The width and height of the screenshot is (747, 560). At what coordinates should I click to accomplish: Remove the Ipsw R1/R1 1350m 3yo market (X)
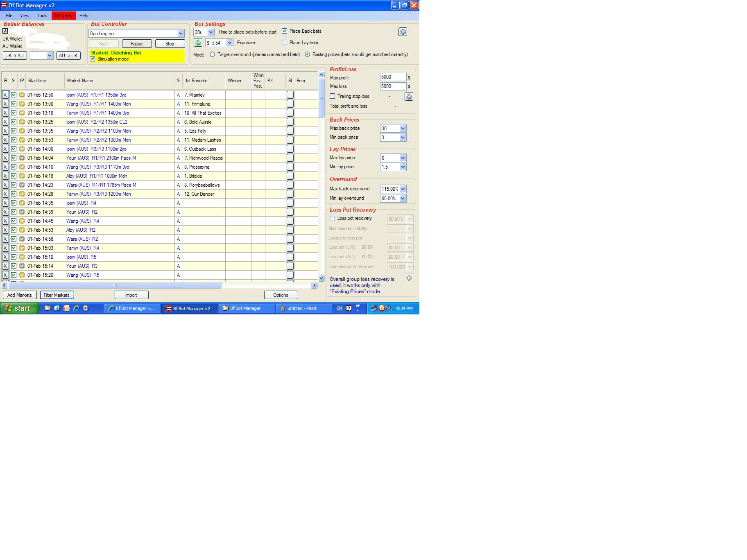(5, 95)
